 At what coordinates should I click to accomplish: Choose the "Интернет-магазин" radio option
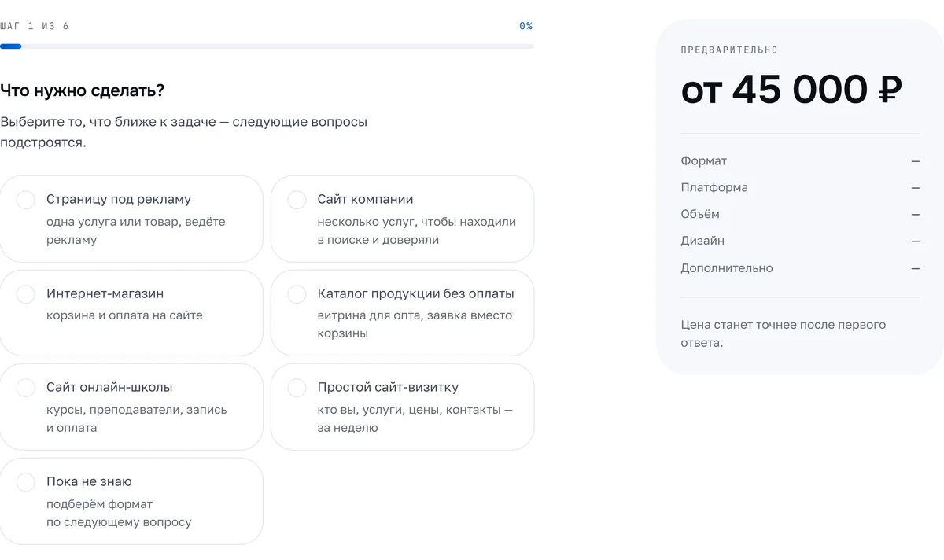(26, 294)
